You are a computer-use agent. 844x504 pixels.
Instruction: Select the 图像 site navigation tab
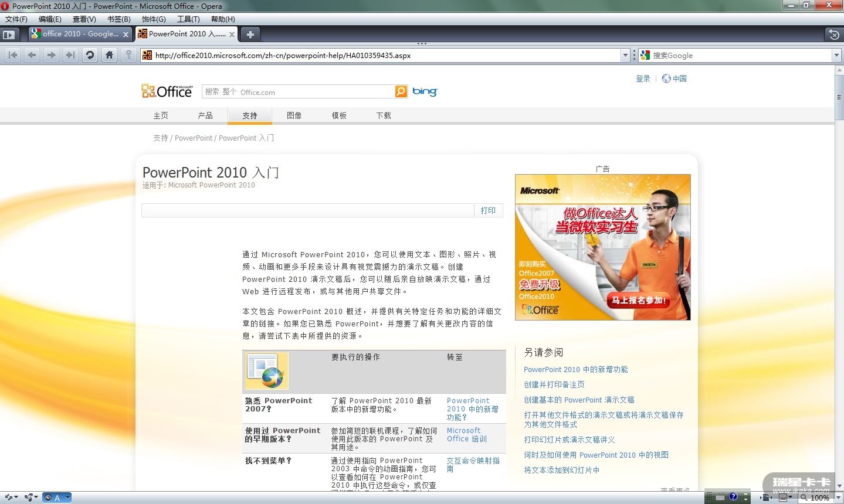294,115
